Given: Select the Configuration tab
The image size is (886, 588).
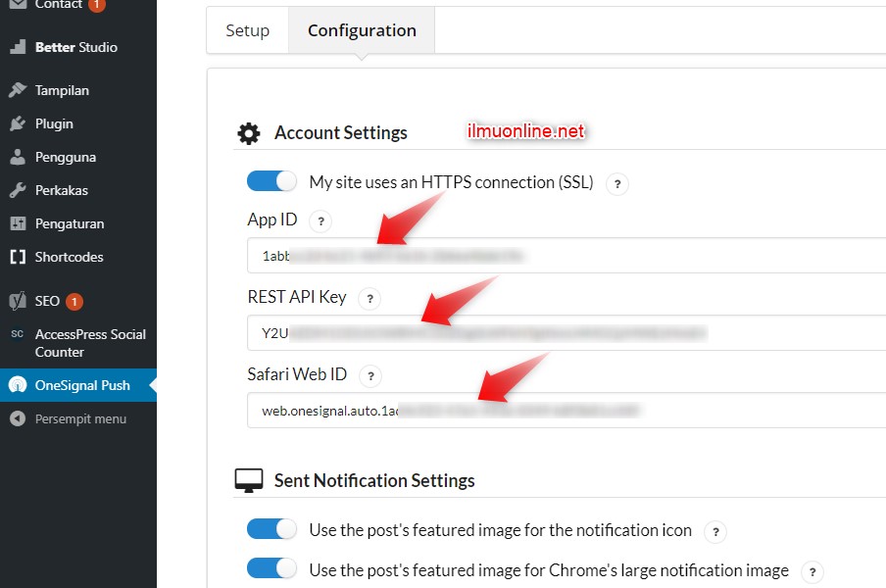Looking at the screenshot, I should [x=362, y=30].
